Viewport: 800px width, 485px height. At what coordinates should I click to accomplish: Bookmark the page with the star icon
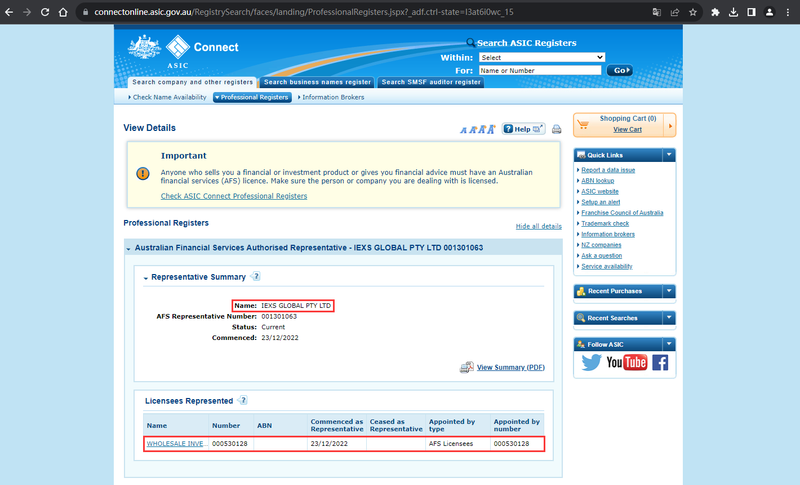coord(693,12)
